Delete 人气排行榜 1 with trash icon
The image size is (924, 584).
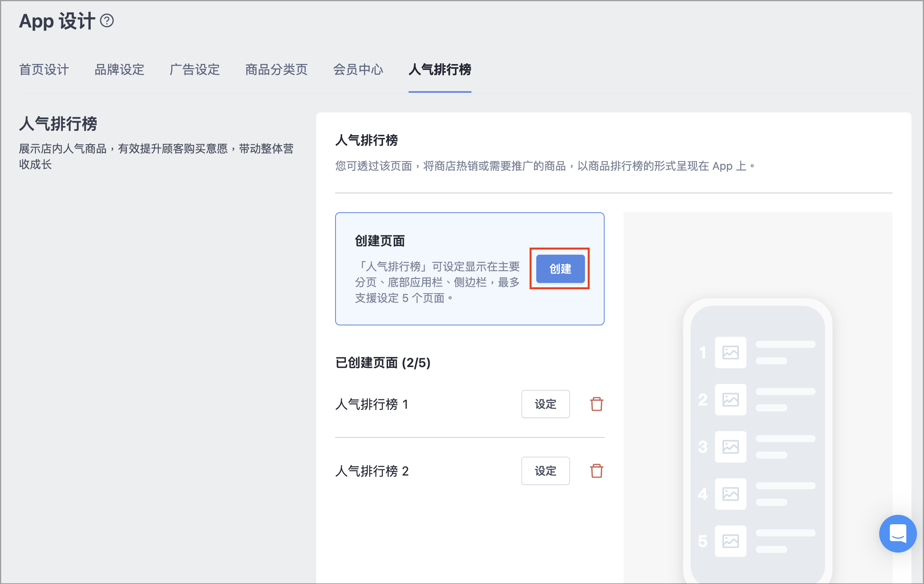[x=596, y=404]
